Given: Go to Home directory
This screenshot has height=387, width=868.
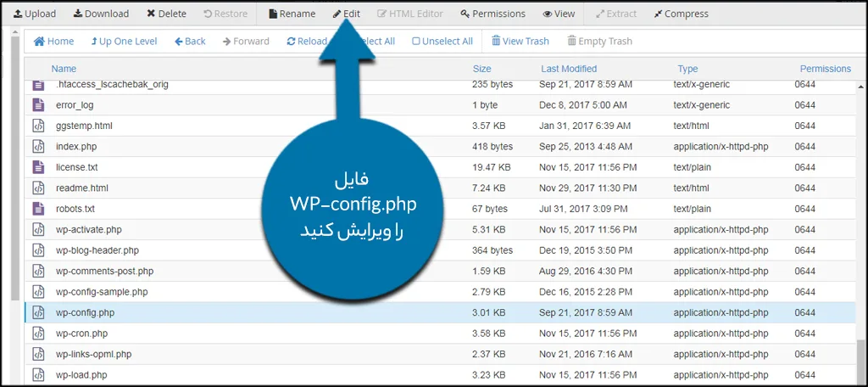Looking at the screenshot, I should point(53,41).
